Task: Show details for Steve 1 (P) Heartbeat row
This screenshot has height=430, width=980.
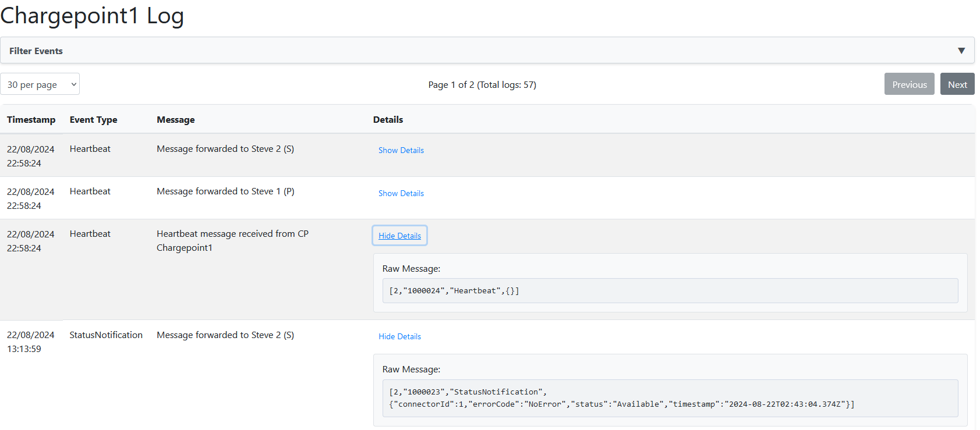Action: point(401,193)
